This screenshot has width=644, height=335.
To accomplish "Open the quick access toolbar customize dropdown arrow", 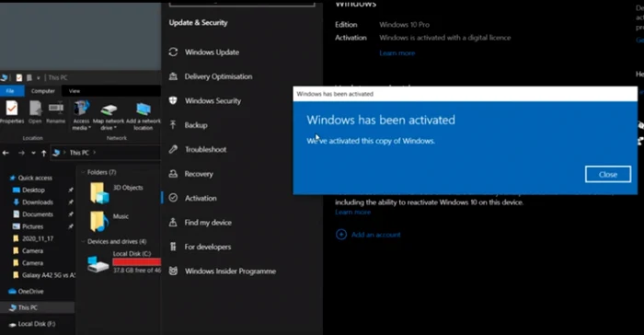I will (39, 77).
